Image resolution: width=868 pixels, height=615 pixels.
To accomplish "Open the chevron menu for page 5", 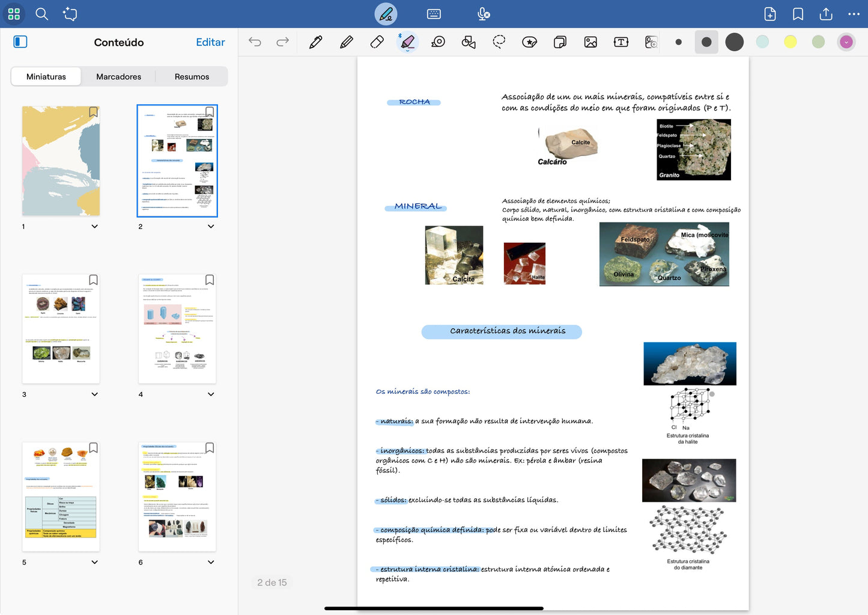I will point(94,562).
